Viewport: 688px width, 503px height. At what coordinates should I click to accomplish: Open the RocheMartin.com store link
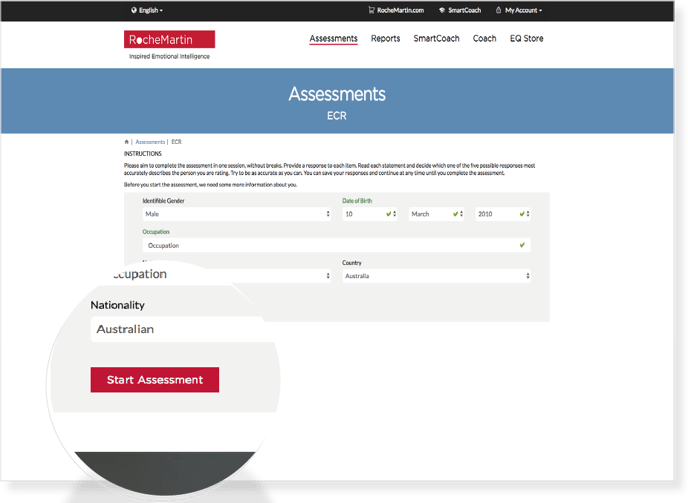pyautogui.click(x=396, y=10)
